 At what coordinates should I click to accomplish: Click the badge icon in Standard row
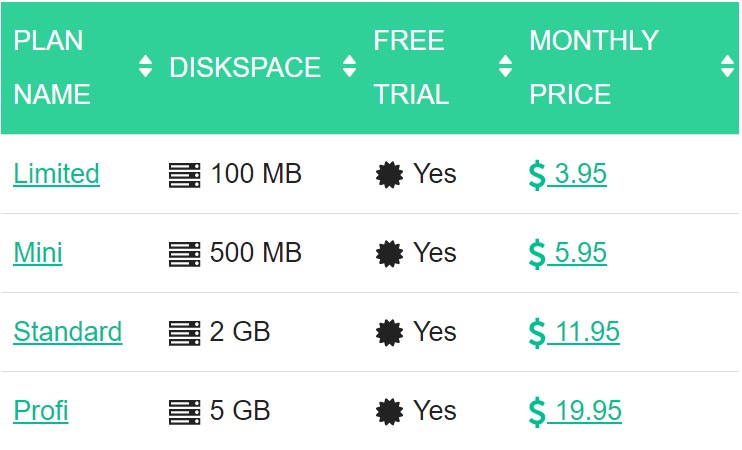pos(389,332)
